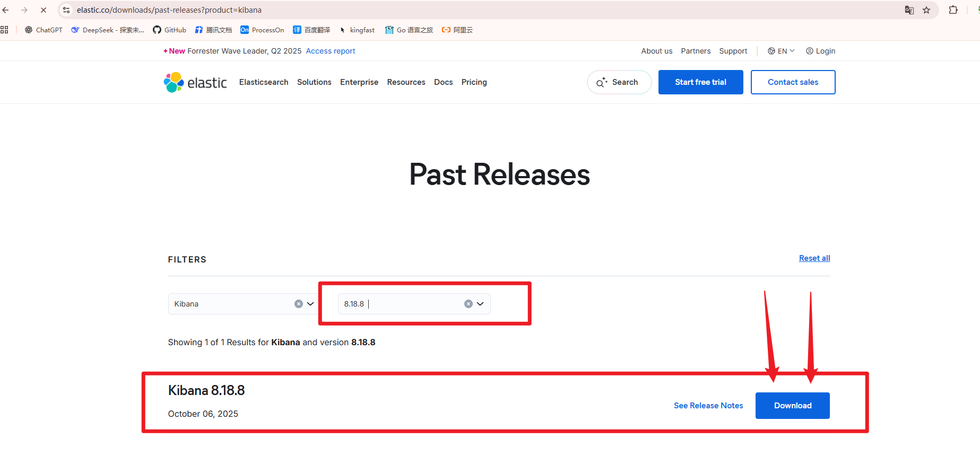Image resolution: width=980 pixels, height=473 pixels.
Task: Download Kibana 8.18.8
Action: point(793,406)
